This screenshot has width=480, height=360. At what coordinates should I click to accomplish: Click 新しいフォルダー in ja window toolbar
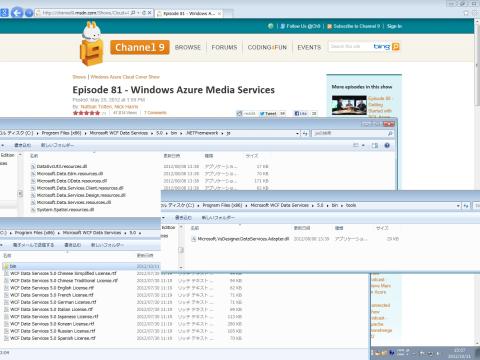[x=57, y=145]
